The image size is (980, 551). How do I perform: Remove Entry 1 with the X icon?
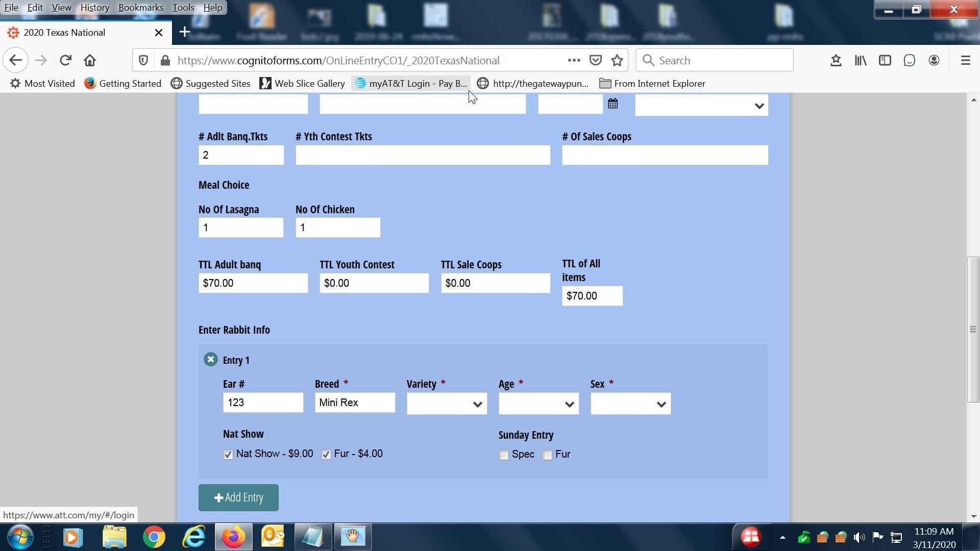tap(210, 360)
